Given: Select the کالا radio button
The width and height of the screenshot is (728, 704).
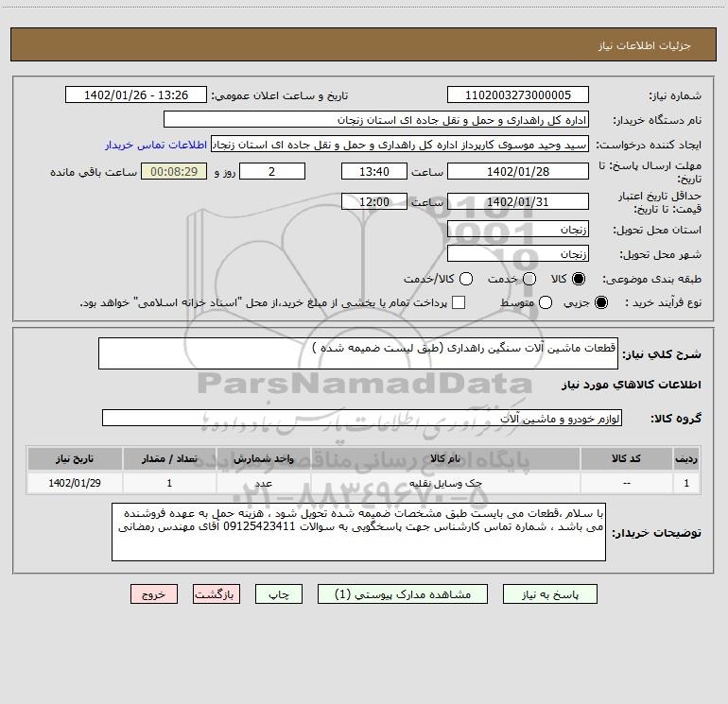Looking at the screenshot, I should pyautogui.click(x=579, y=279).
